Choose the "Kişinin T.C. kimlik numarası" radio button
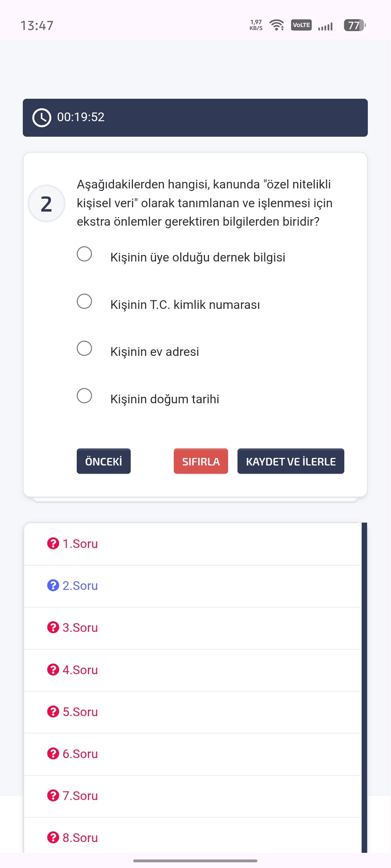This screenshot has height=868, width=391. (x=84, y=301)
